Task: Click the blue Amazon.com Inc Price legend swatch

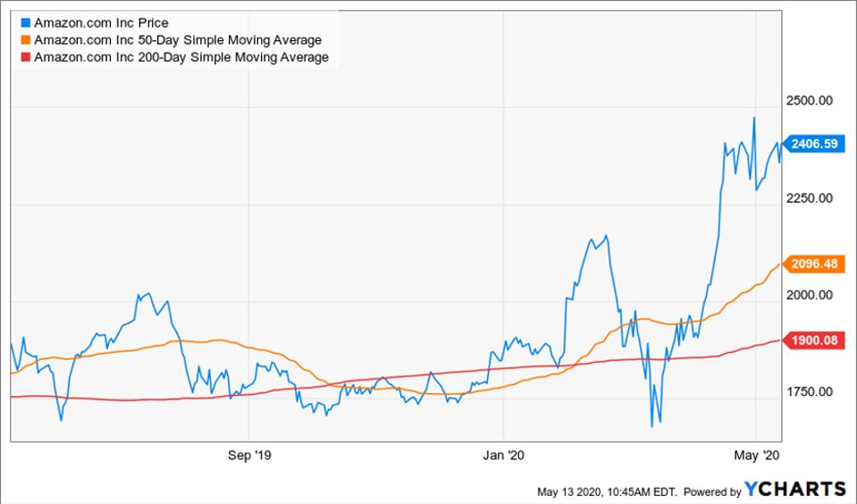Action: pyautogui.click(x=25, y=23)
